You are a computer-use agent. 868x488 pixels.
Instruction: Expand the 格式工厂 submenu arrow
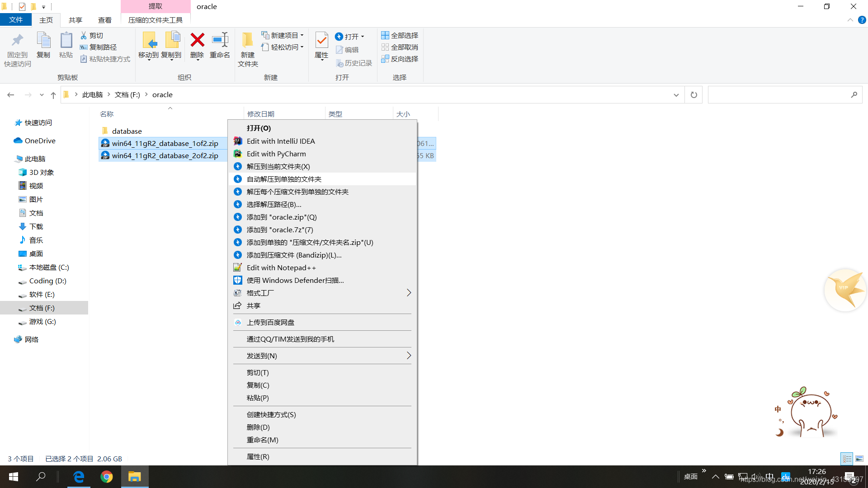point(409,293)
